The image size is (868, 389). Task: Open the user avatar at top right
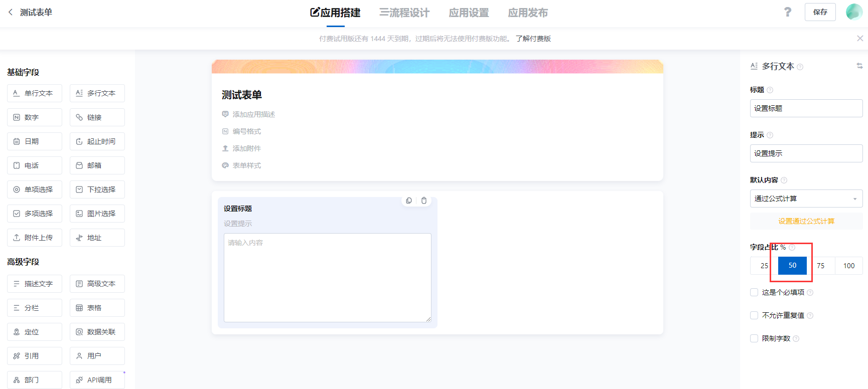tap(853, 12)
